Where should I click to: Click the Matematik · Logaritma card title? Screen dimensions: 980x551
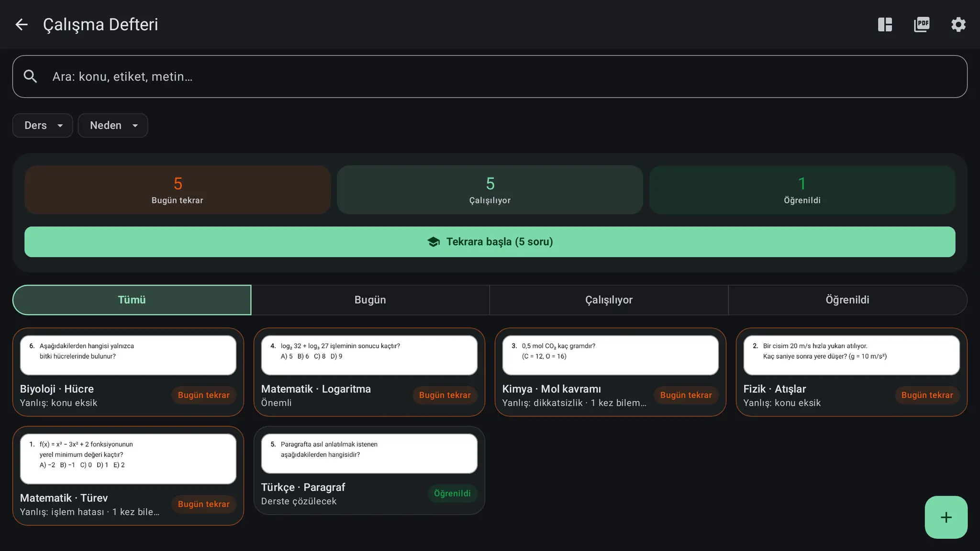(316, 389)
